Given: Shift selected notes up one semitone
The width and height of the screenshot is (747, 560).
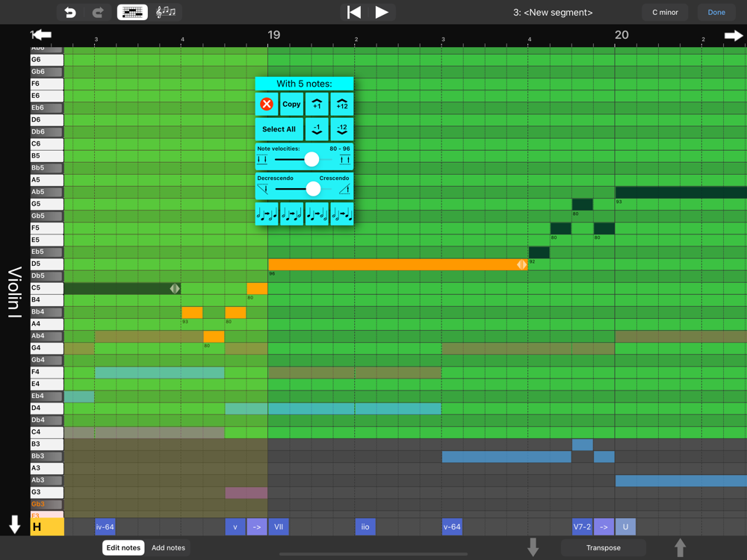Looking at the screenshot, I should coord(317,105).
